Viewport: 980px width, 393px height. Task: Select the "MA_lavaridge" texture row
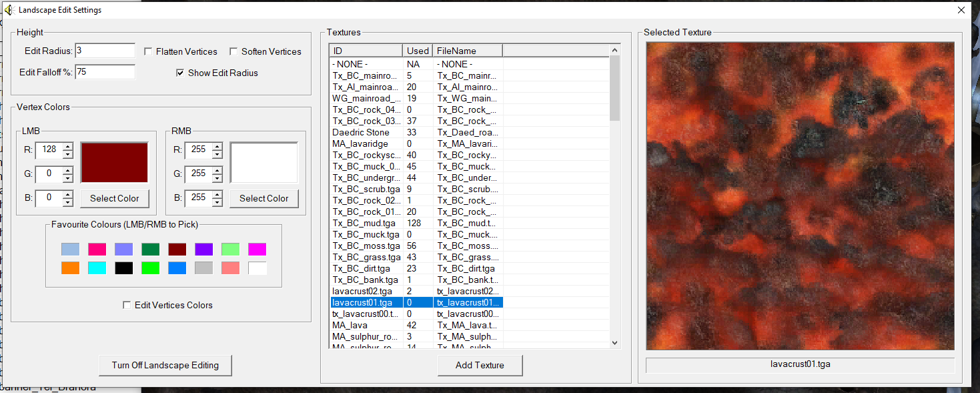pyautogui.click(x=416, y=143)
